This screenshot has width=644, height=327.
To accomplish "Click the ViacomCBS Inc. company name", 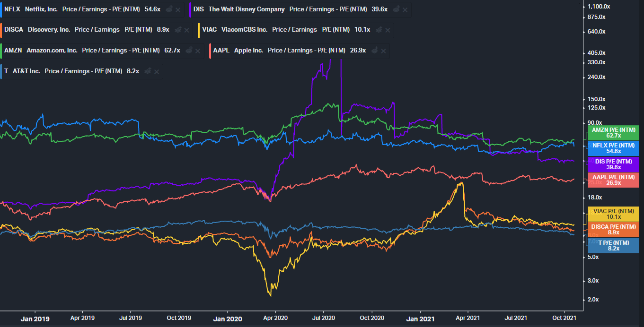I will 245,30.
